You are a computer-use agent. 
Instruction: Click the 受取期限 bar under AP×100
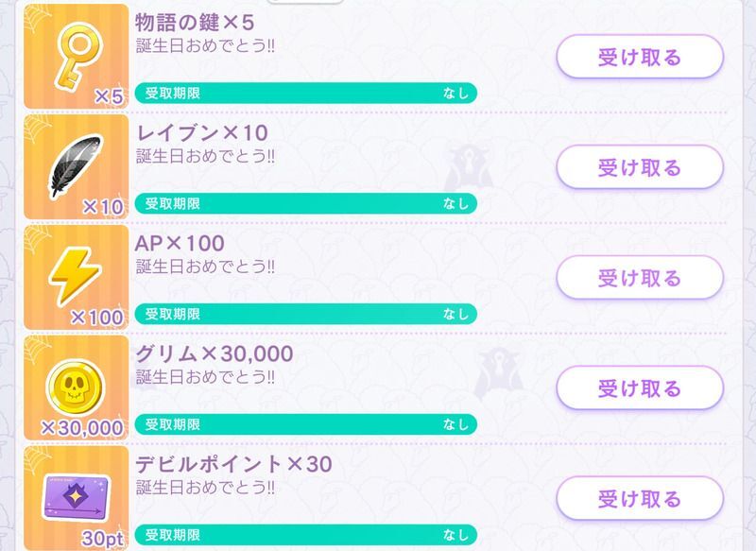pyautogui.click(x=306, y=314)
